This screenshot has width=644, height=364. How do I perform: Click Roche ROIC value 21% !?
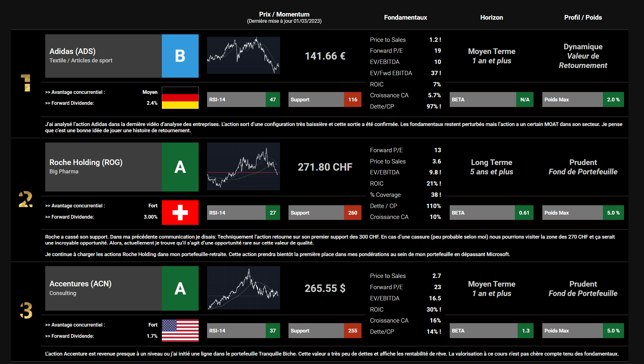434,183
